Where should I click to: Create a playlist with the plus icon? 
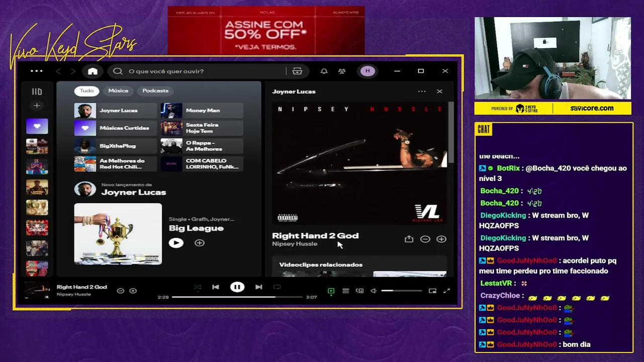pos(36,106)
